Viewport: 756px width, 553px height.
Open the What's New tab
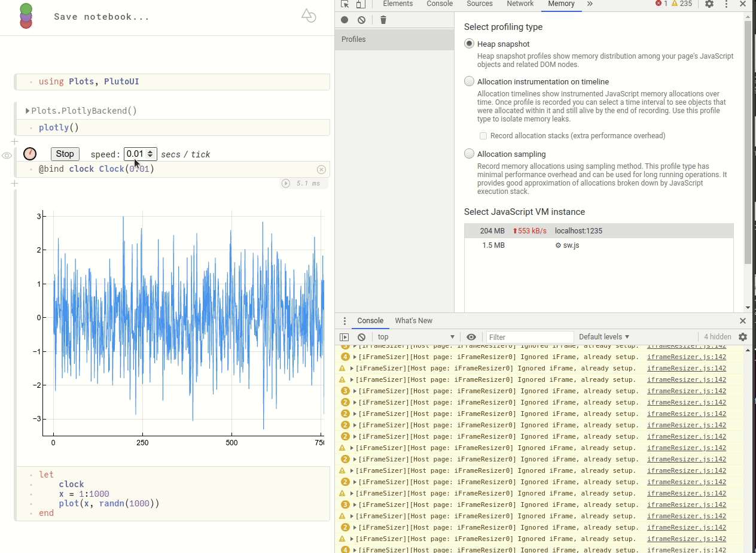(x=413, y=321)
